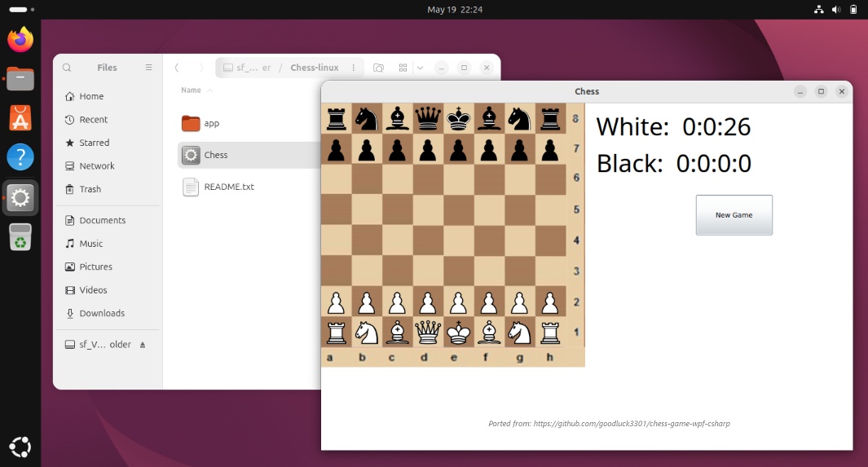
Task: Open the path bar options menu
Action: click(353, 68)
